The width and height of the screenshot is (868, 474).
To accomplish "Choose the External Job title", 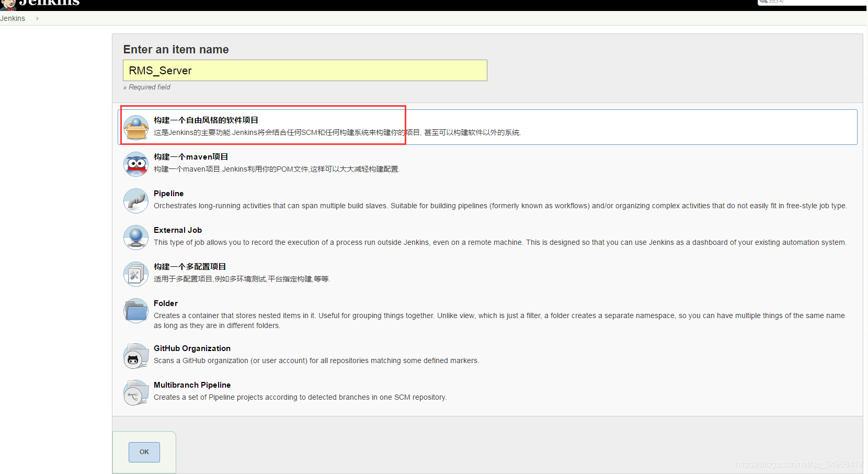I will point(178,230).
